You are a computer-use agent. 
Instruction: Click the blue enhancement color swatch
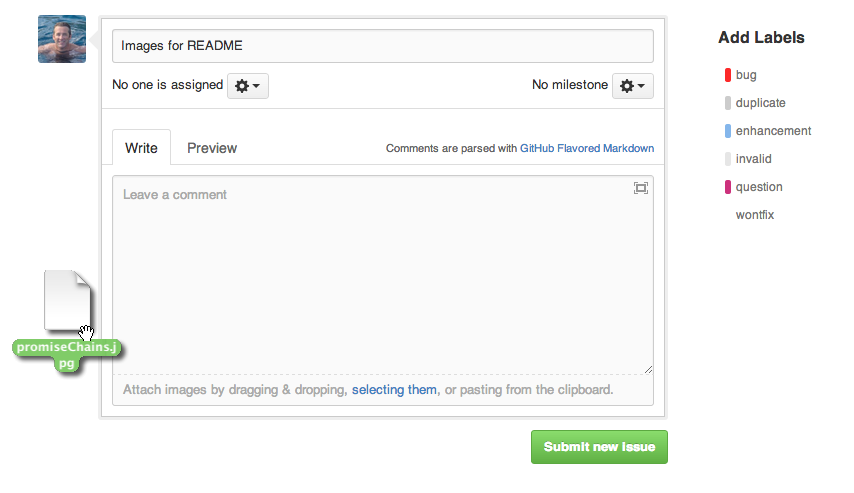tap(728, 131)
